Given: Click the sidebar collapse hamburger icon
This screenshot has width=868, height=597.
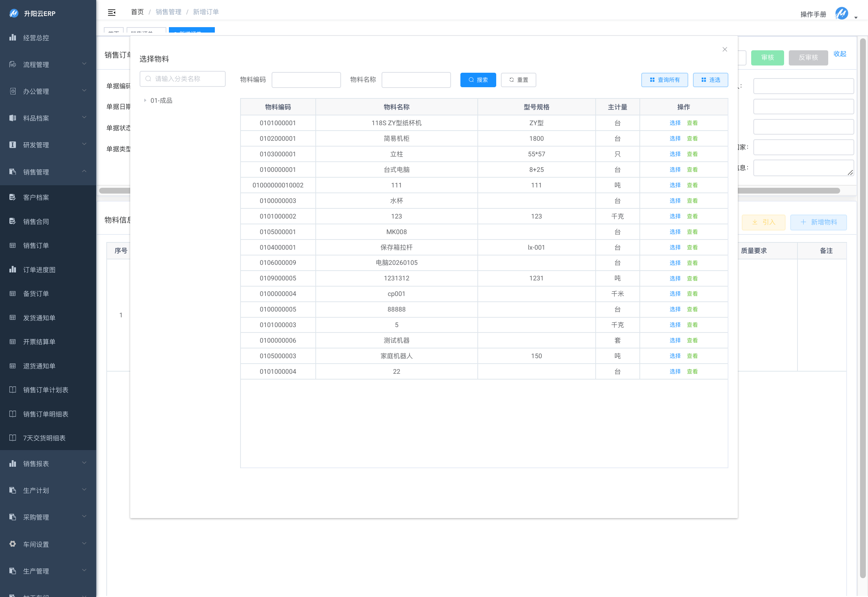Looking at the screenshot, I should (111, 12).
